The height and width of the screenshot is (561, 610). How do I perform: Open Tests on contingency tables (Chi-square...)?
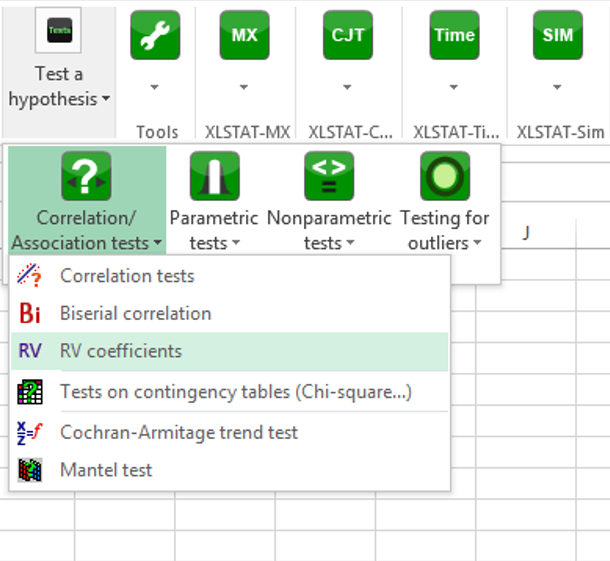(230, 392)
